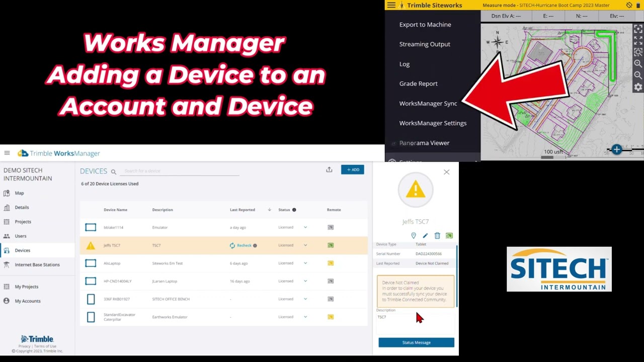Click the Search for a device field

point(180,171)
